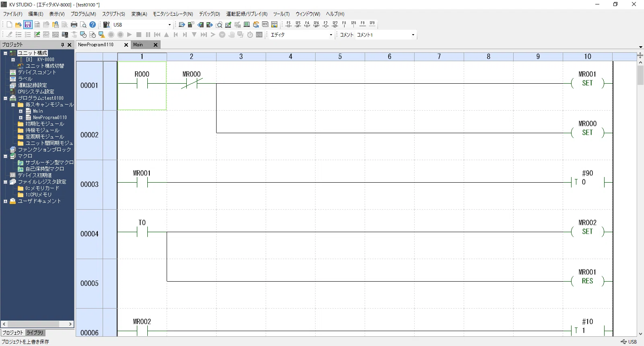This screenshot has width=644, height=346.
Task: Select the ファンクションブロック tree item
Action: tap(44, 150)
